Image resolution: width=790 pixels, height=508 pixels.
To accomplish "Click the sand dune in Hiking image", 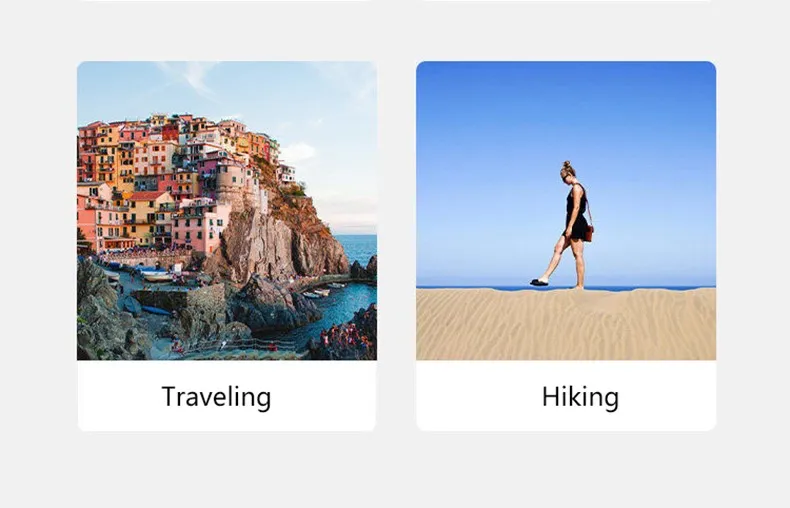I will [x=566, y=325].
